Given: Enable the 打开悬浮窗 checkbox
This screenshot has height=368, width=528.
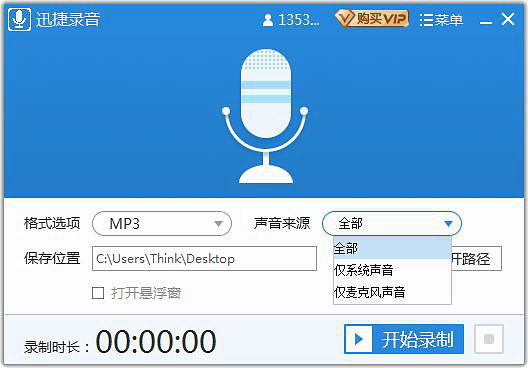Looking at the screenshot, I should coord(98,293).
